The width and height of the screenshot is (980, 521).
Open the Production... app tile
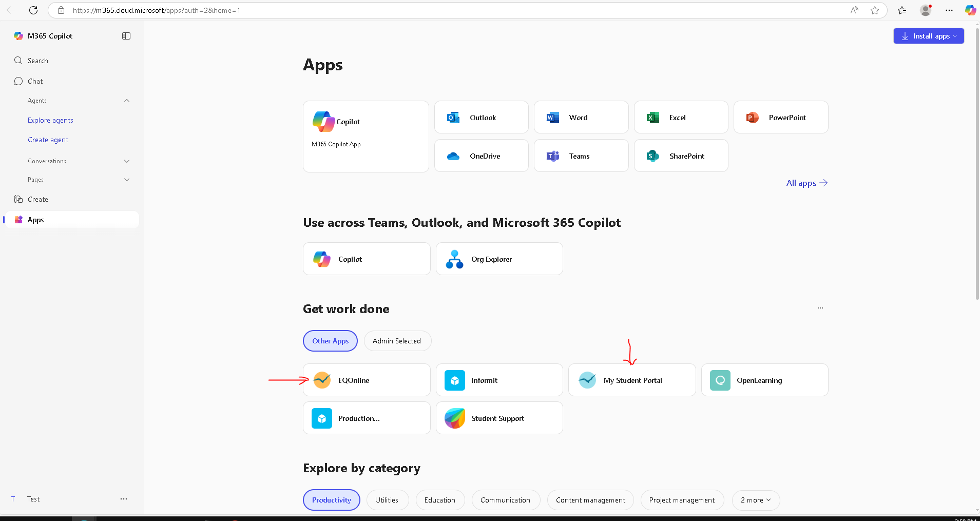click(367, 418)
